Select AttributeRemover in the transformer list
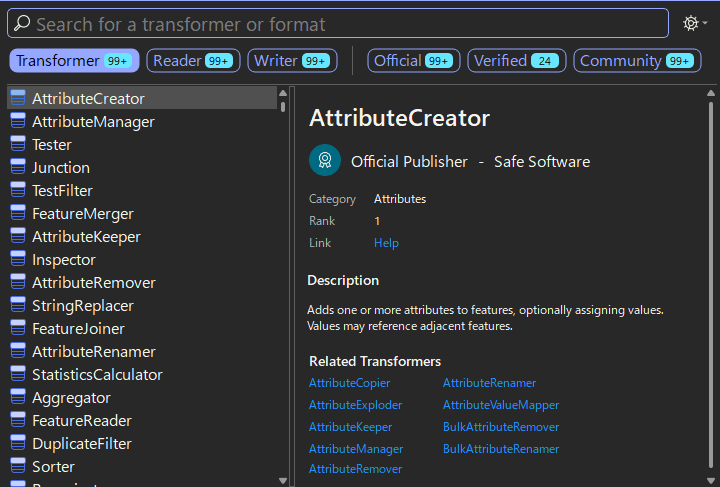The height and width of the screenshot is (487, 720). (142, 282)
